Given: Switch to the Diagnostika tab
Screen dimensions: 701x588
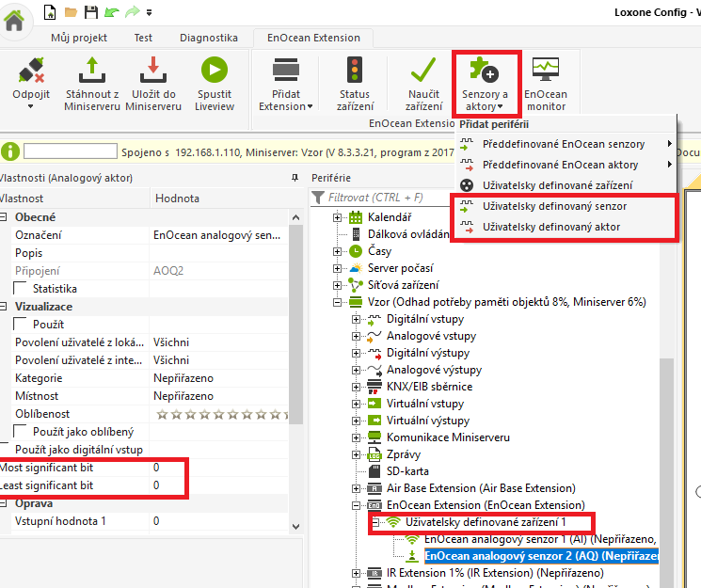Looking at the screenshot, I should (207, 38).
